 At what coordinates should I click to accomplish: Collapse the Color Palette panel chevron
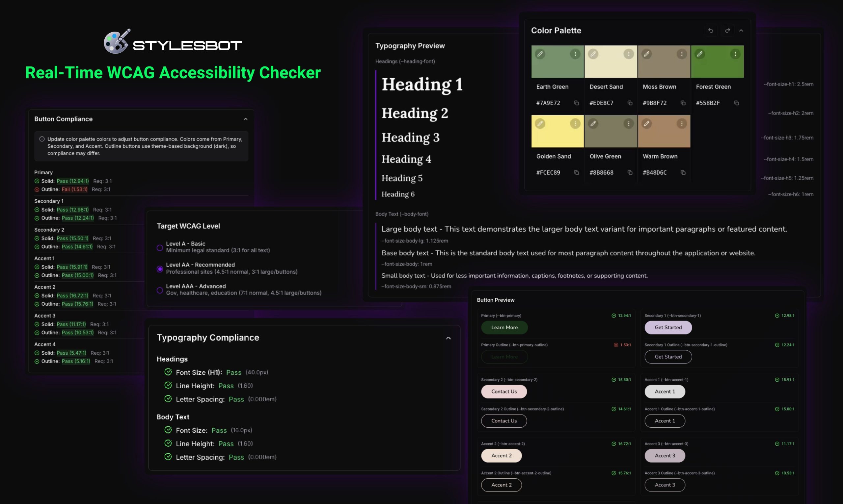741,31
